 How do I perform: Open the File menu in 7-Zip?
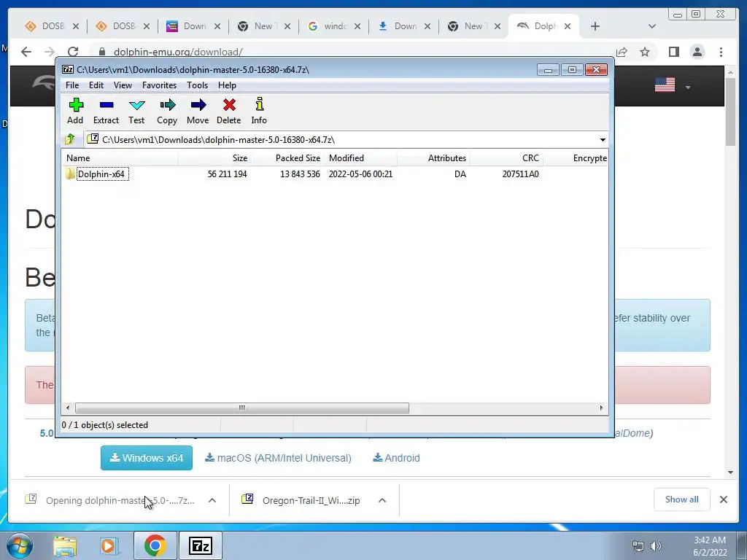72,85
